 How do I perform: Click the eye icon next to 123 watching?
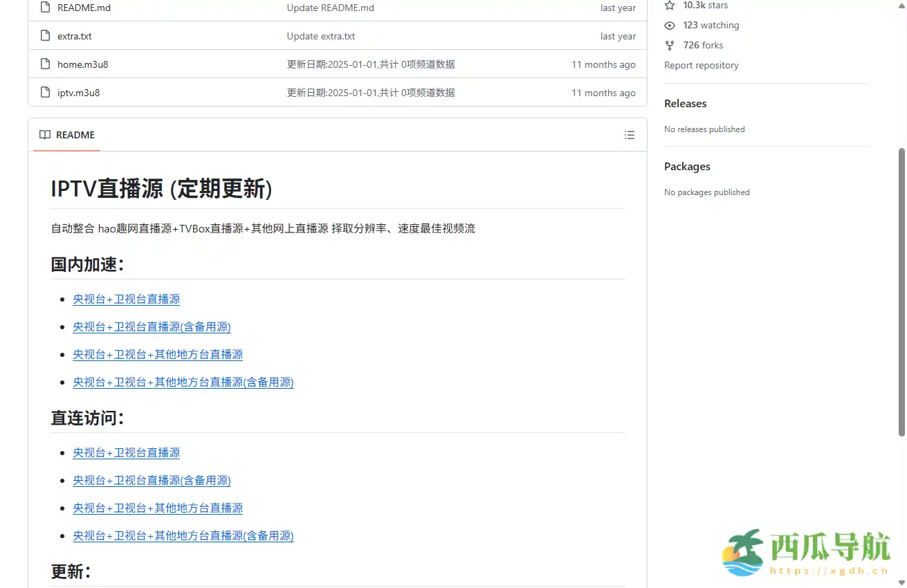pyautogui.click(x=669, y=25)
